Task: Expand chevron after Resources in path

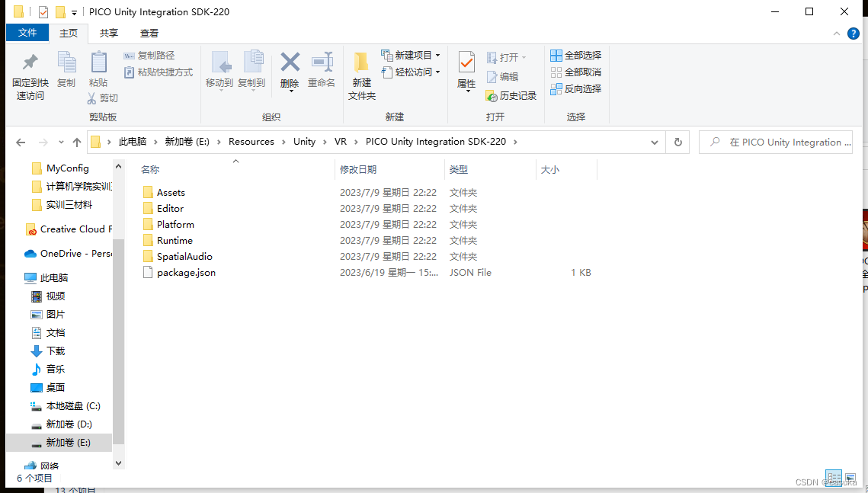Action: click(x=284, y=142)
